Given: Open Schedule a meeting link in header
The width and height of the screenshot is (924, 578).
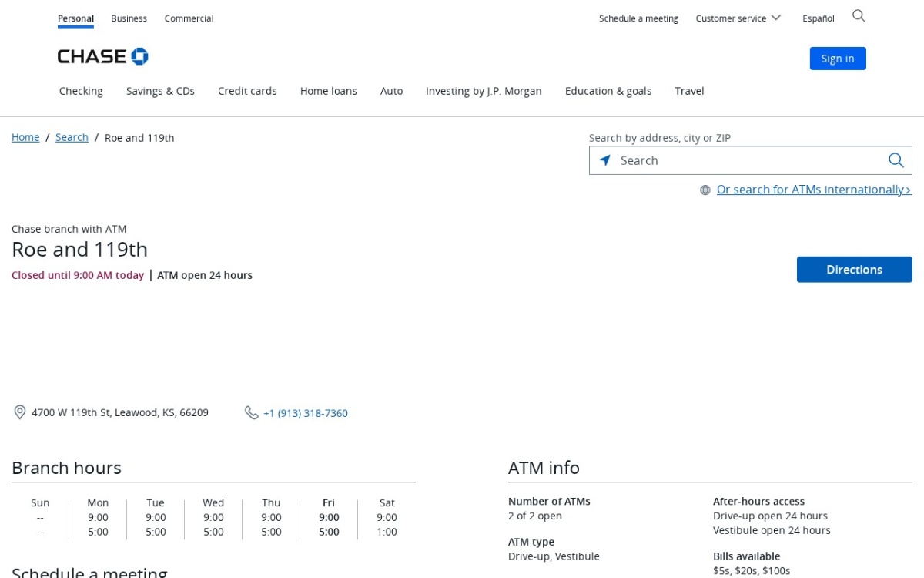Looking at the screenshot, I should (x=638, y=18).
